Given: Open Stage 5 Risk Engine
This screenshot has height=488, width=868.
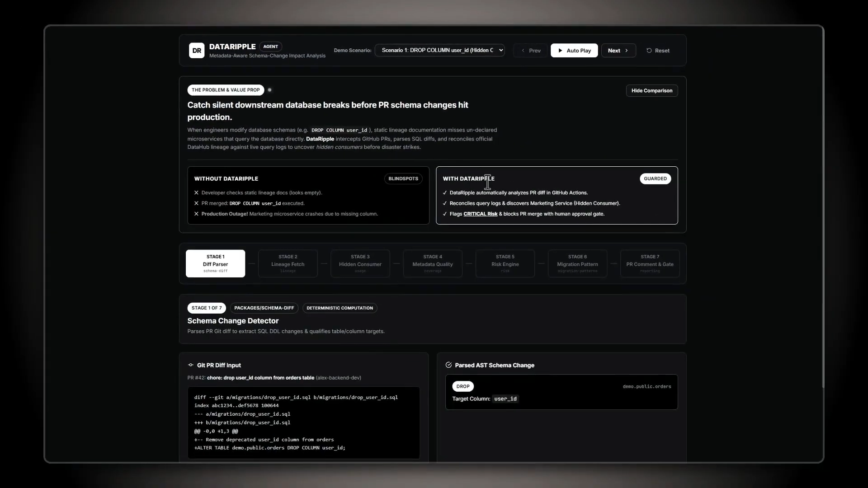Looking at the screenshot, I should 505,263.
